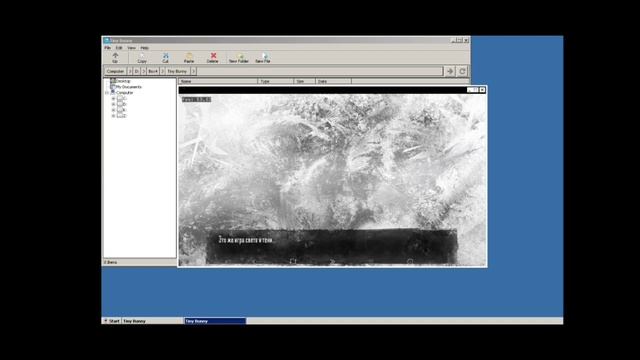Open the breadcrumb arrow after Book
Screen dimensions: 640x360
click(x=162, y=71)
